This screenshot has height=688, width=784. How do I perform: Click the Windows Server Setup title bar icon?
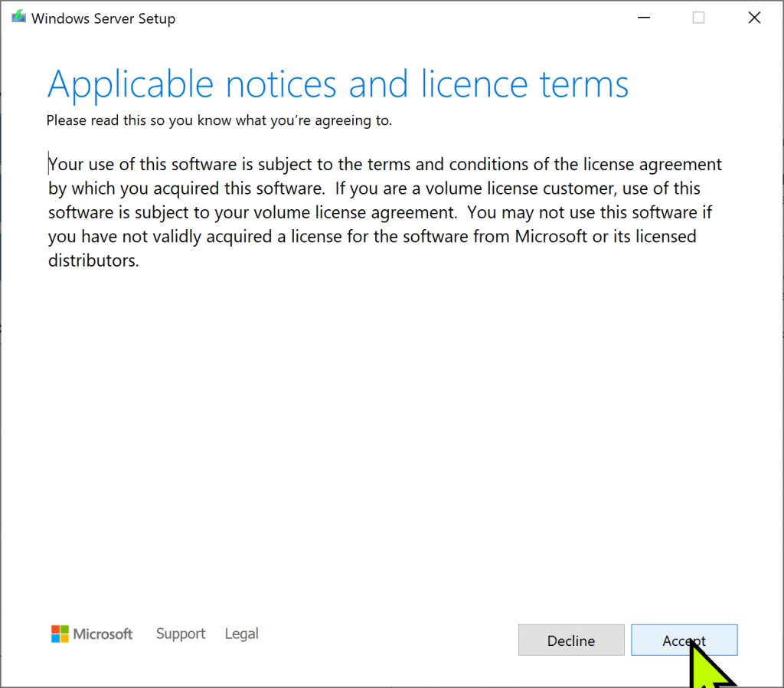click(x=18, y=18)
